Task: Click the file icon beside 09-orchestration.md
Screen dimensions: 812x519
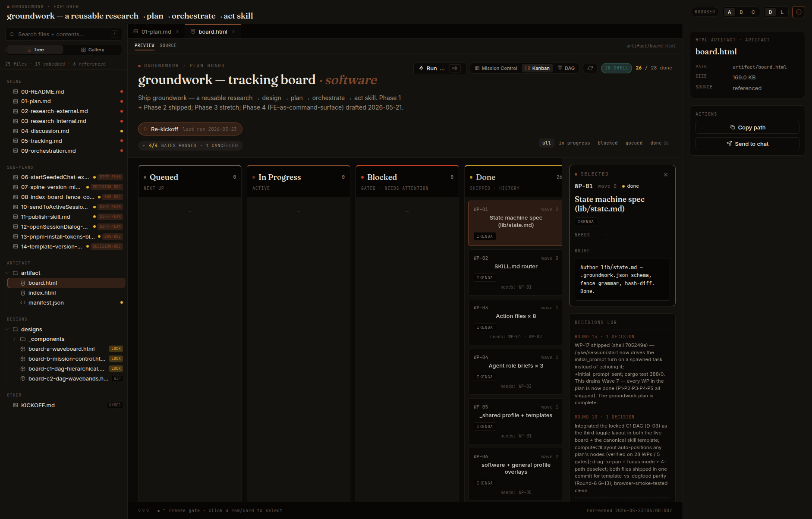Action: coord(16,151)
